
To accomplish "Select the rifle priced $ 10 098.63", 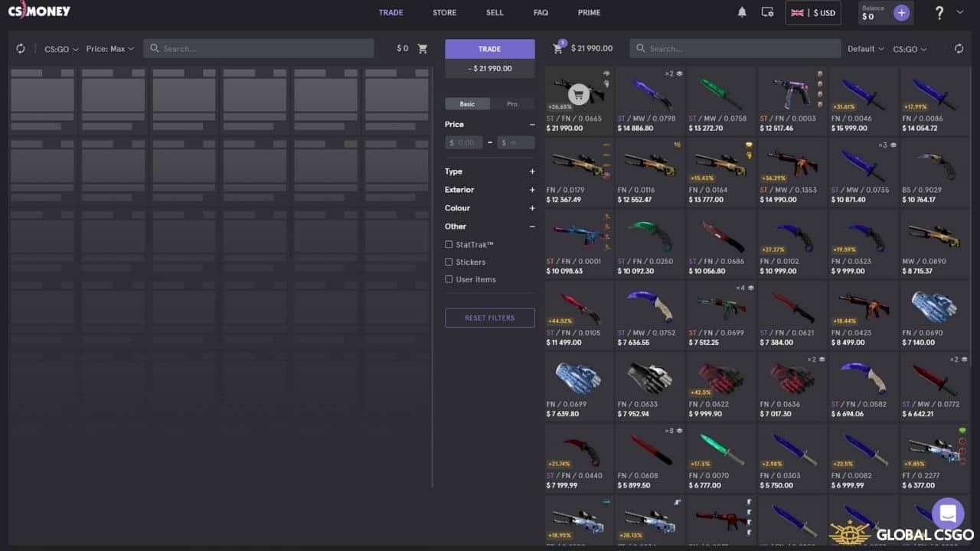I will 578,243.
